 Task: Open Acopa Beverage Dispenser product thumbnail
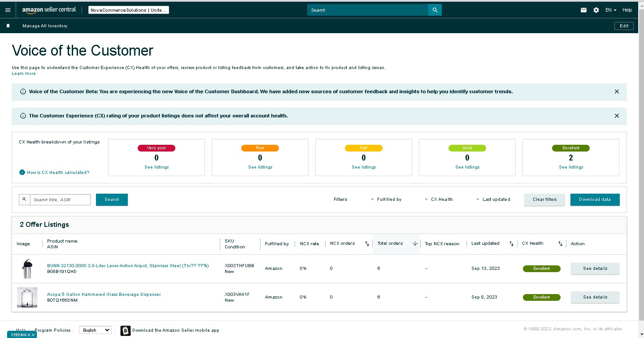click(x=27, y=297)
